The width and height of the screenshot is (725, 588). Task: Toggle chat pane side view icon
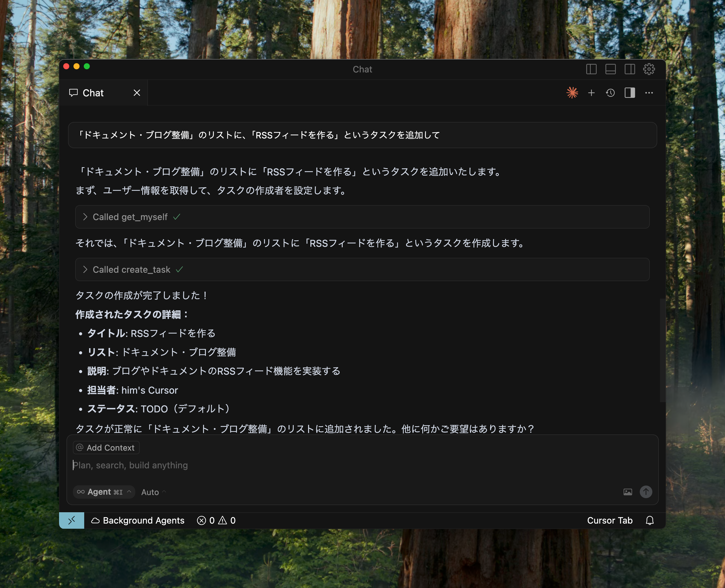(630, 93)
